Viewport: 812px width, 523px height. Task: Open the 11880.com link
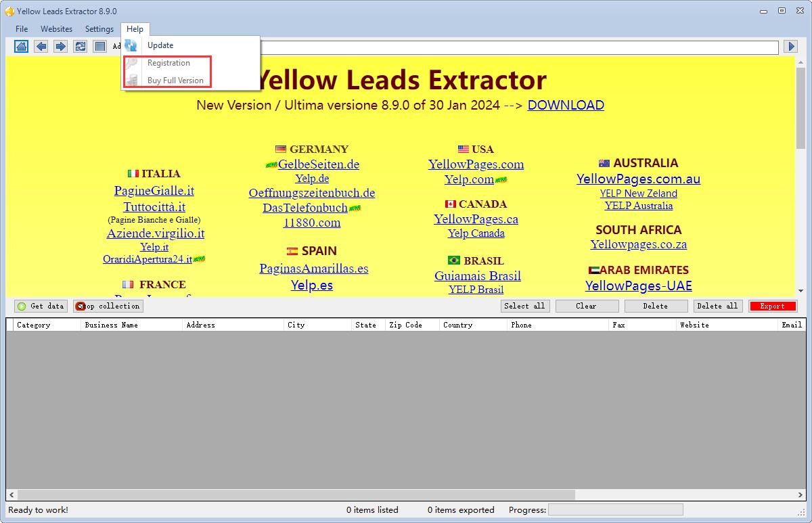(x=312, y=223)
